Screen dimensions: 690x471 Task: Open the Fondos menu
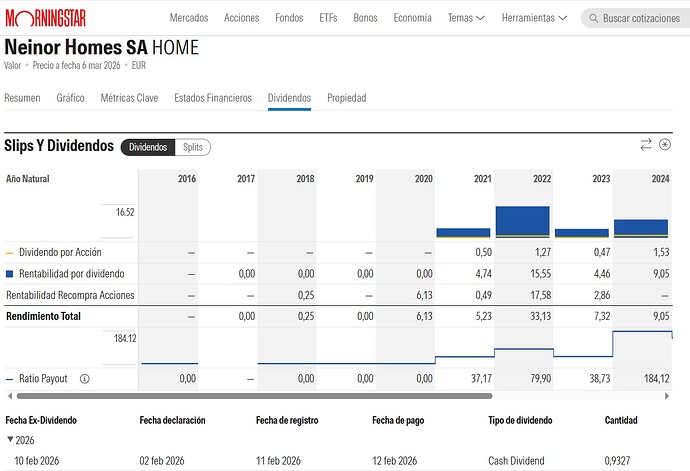[289, 18]
